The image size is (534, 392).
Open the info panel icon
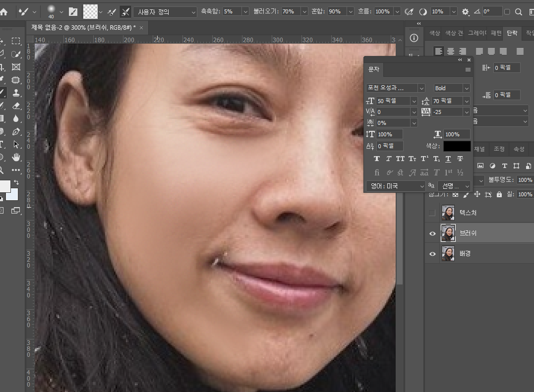coord(414,38)
